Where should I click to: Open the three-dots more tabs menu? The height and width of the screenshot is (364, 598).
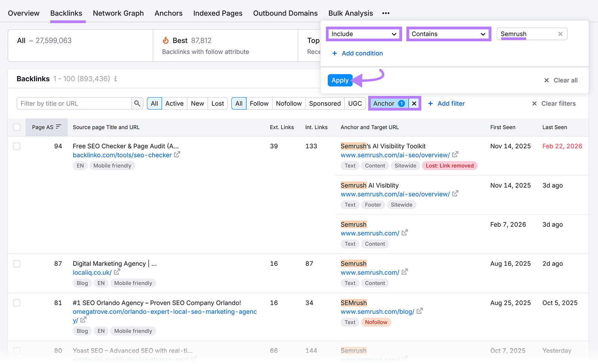coord(386,13)
